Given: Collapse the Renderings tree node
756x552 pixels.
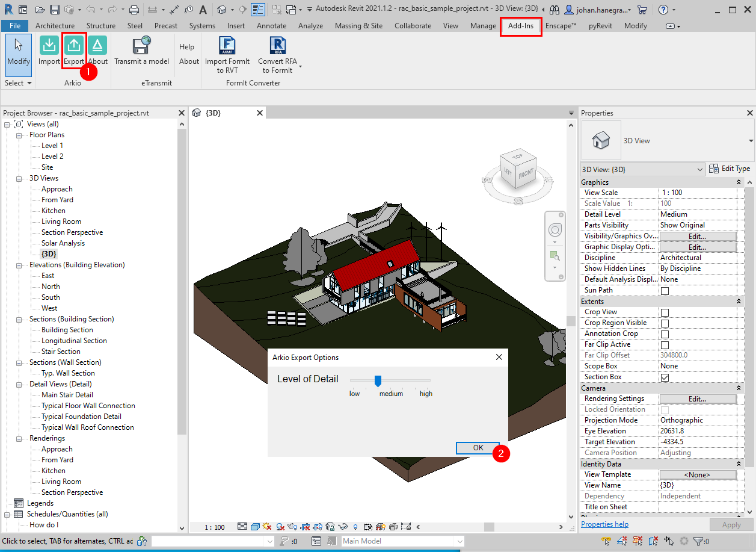Looking at the screenshot, I should pos(20,438).
